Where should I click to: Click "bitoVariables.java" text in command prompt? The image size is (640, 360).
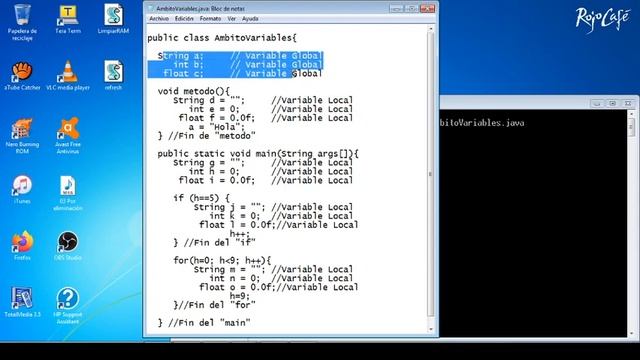coord(482,123)
